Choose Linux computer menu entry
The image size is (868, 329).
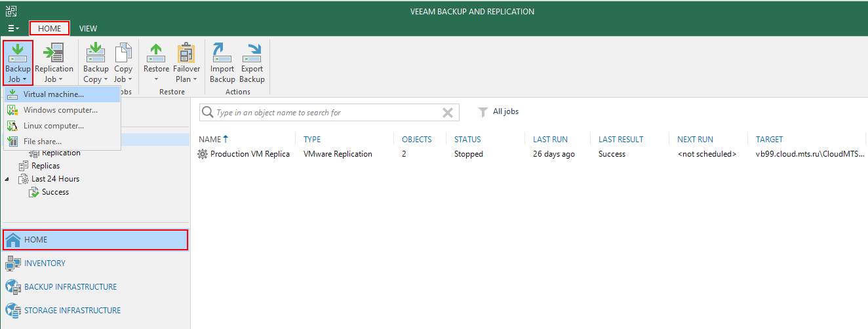(x=53, y=126)
